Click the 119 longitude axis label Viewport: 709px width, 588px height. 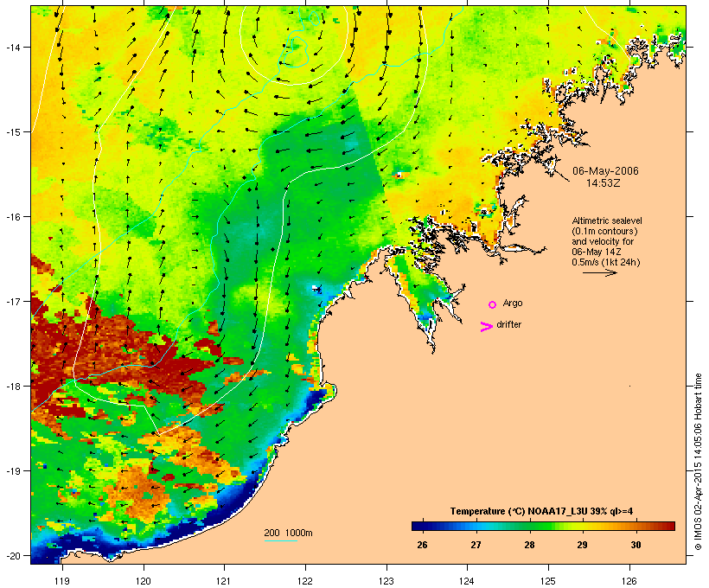point(62,581)
